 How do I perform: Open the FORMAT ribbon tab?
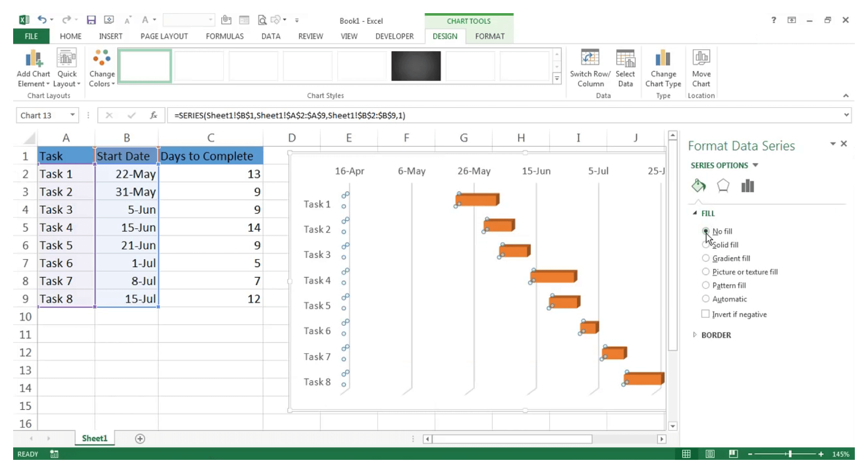[490, 36]
